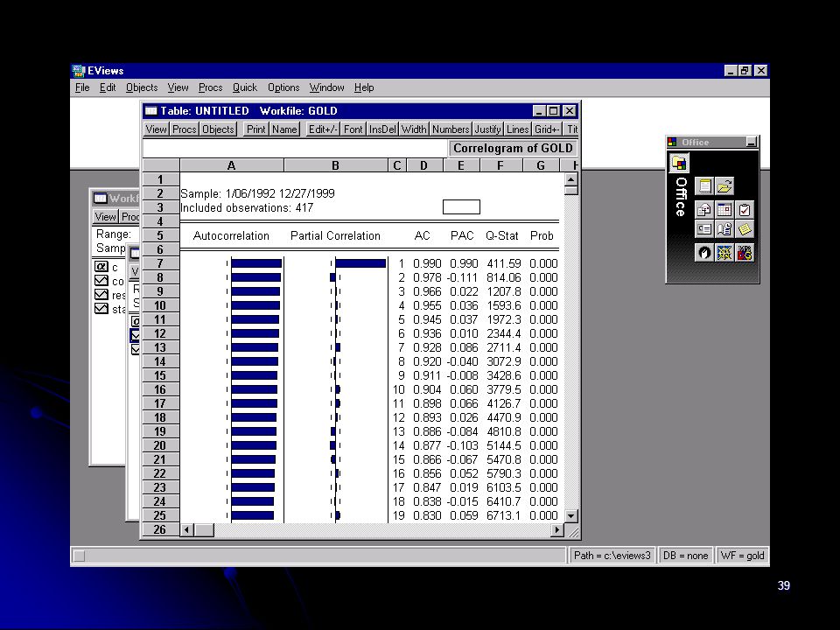
Task: Open the Help menu
Action: click(x=364, y=87)
